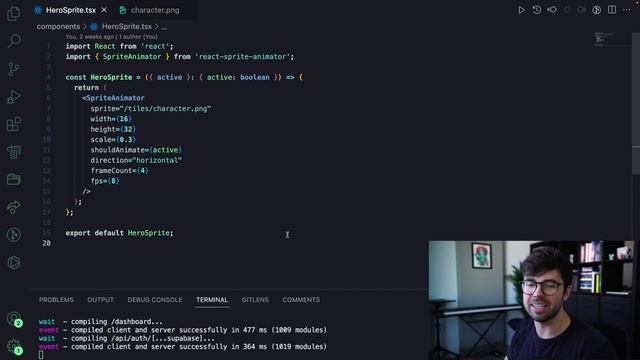The image size is (640, 360).
Task: Click the export default HeroSprite line
Action: click(119, 233)
